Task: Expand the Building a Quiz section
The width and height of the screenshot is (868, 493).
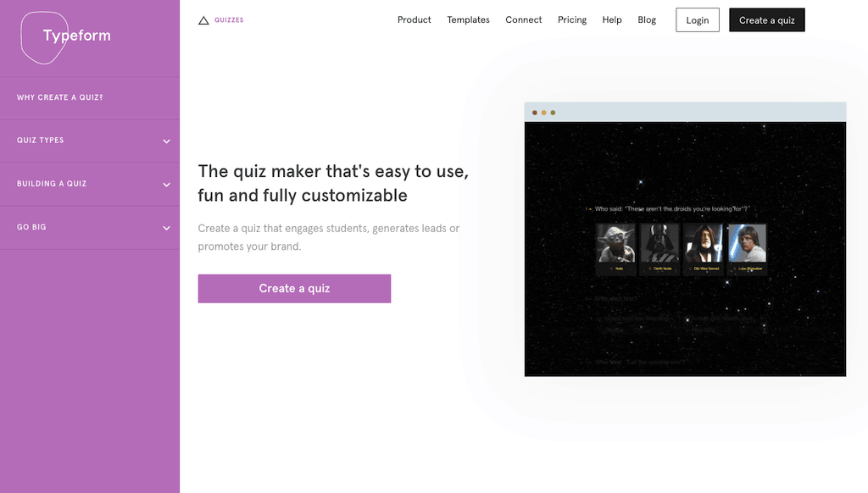Action: [90, 183]
